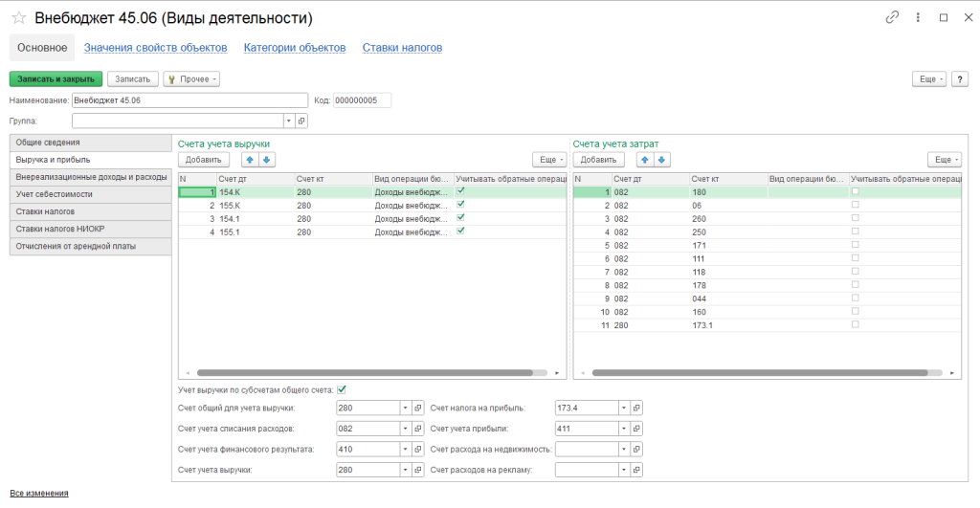Expand the Группа dropdown list
Screen dimensions: 980x508
coord(288,121)
